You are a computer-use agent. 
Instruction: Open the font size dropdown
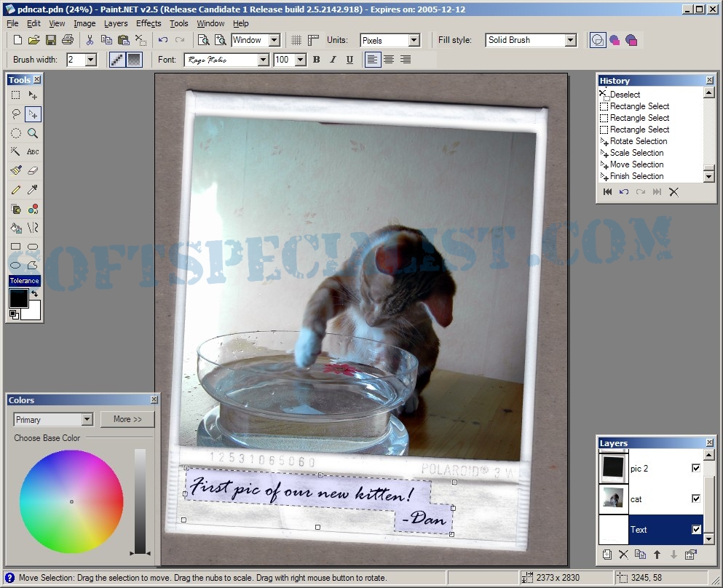pyautogui.click(x=301, y=60)
